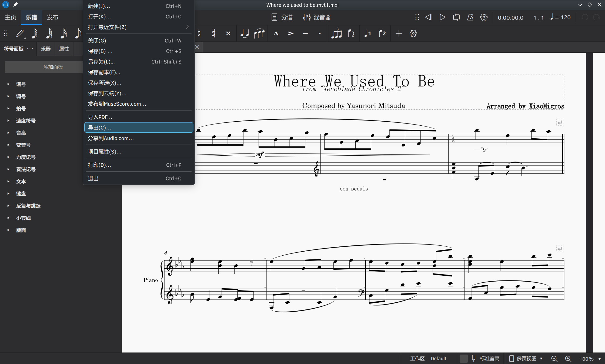The image size is (605, 364).
Task: Click the zoom out magnifier icon
Action: click(x=554, y=359)
